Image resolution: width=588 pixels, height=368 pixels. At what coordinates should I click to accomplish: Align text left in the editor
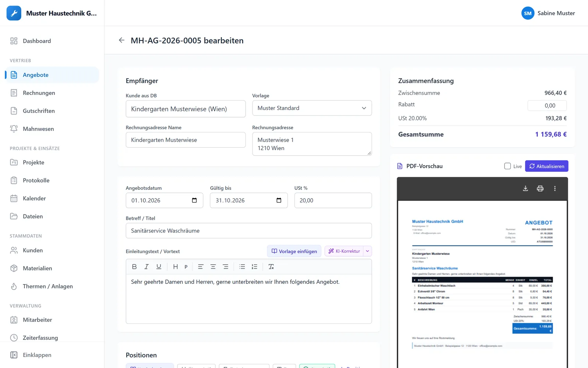(201, 267)
